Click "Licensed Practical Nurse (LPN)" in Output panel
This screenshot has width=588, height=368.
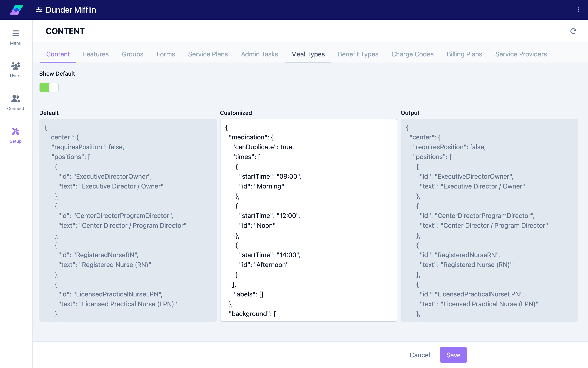pyautogui.click(x=489, y=304)
